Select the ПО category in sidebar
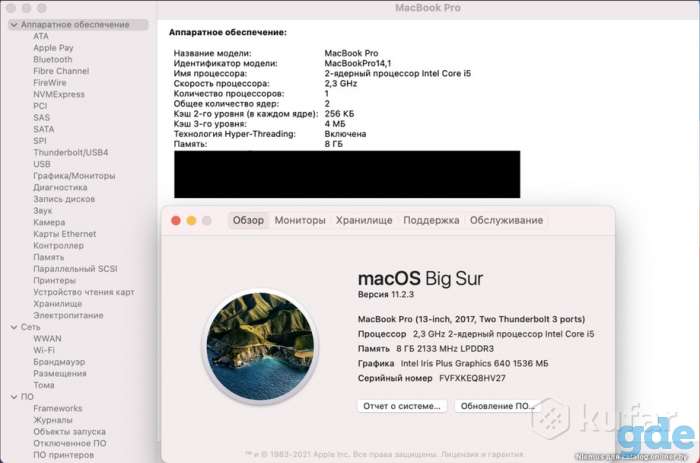 pyautogui.click(x=27, y=397)
